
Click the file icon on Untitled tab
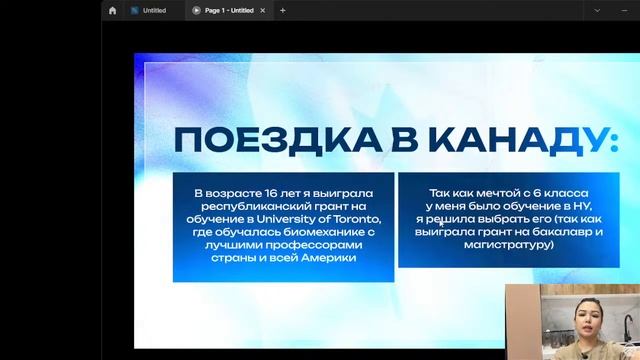pos(134,11)
